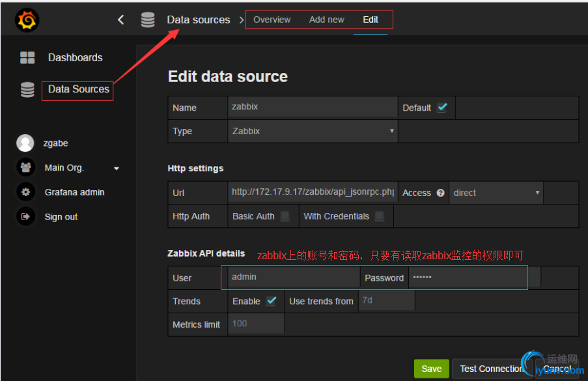Click the Test Connection button
Viewport: 588px width, 381px height.
(492, 369)
